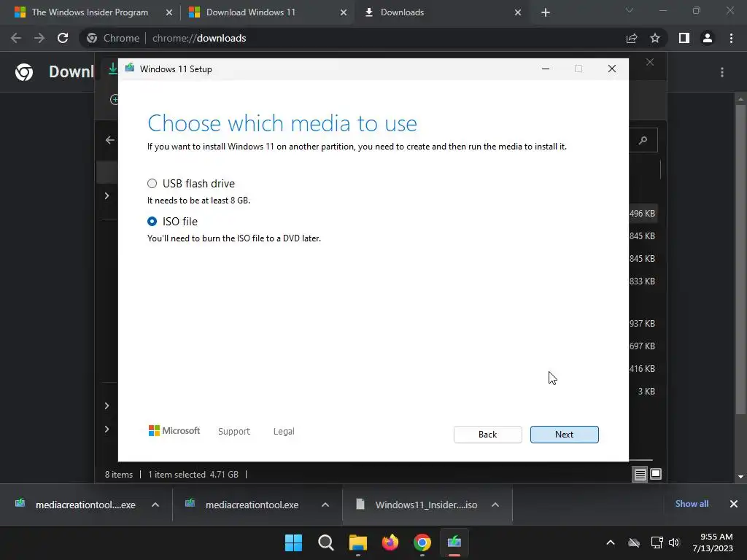
Task: Open Downloads page more actions menu
Action: click(x=722, y=72)
